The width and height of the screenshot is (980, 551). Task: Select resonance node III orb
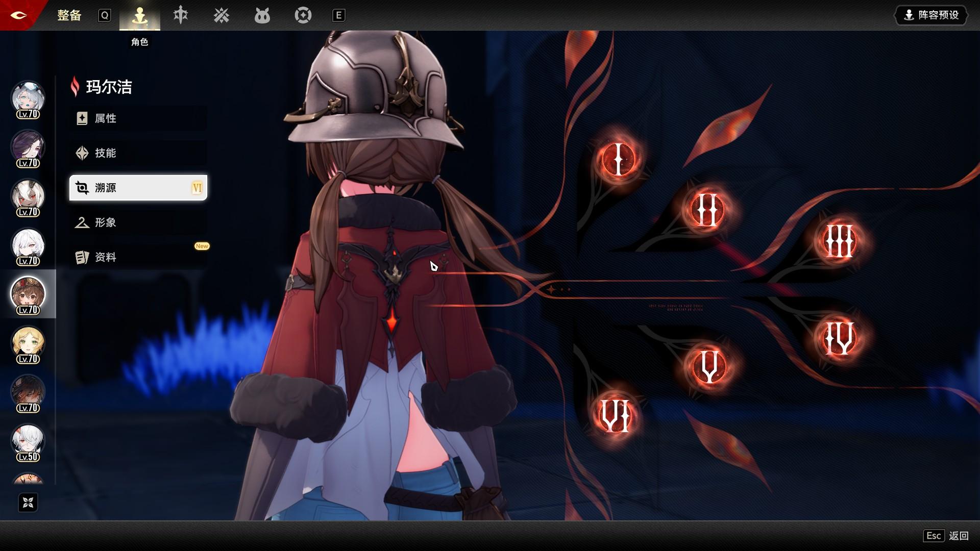tap(839, 241)
